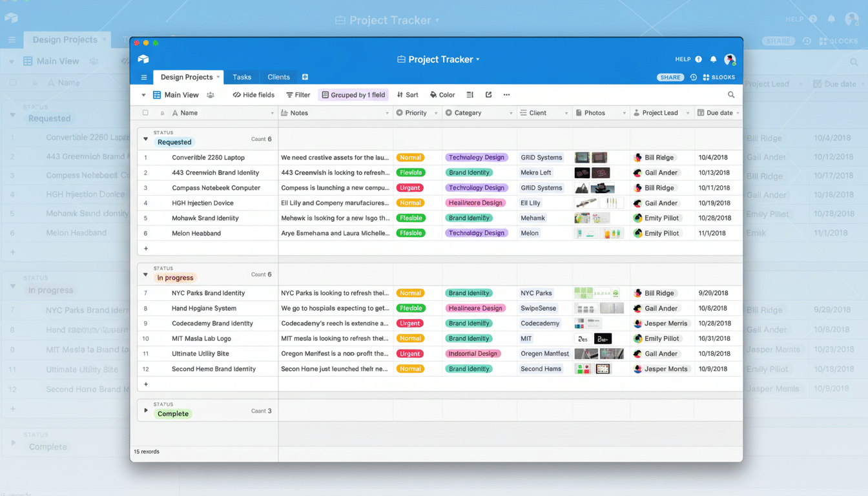Collapse the Requested status group

(x=145, y=138)
